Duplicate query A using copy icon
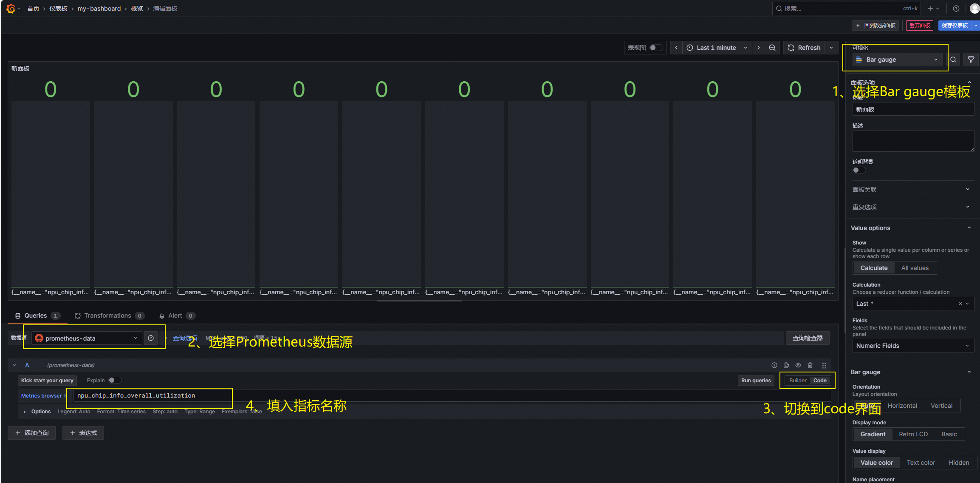This screenshot has width=980, height=483. (786, 365)
